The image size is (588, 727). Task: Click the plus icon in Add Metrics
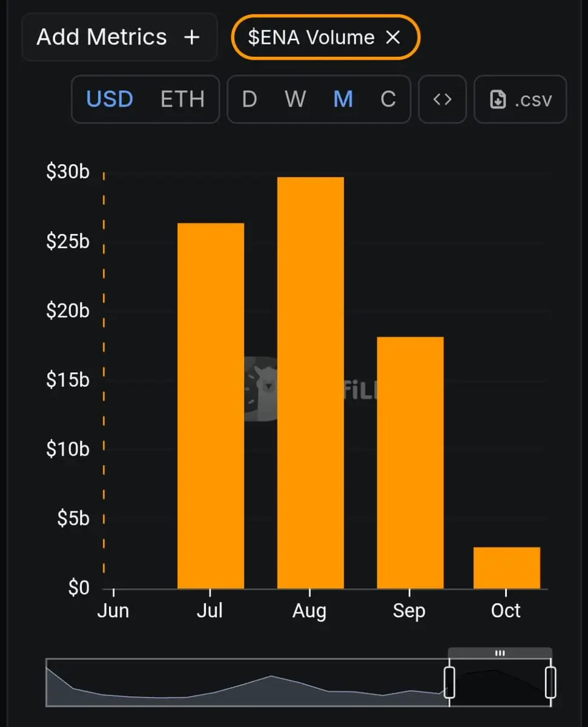click(191, 38)
